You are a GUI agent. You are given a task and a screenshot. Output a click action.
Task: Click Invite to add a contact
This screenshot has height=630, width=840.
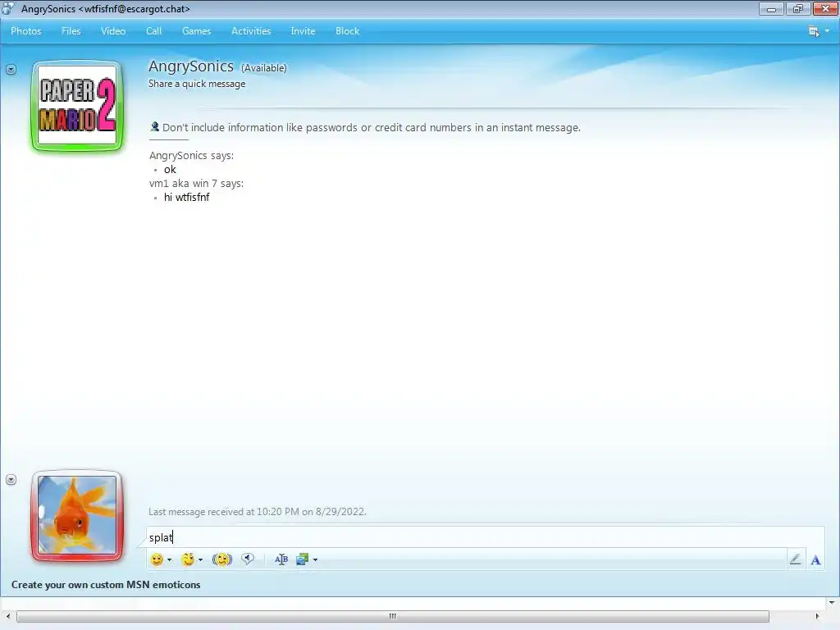tap(303, 31)
